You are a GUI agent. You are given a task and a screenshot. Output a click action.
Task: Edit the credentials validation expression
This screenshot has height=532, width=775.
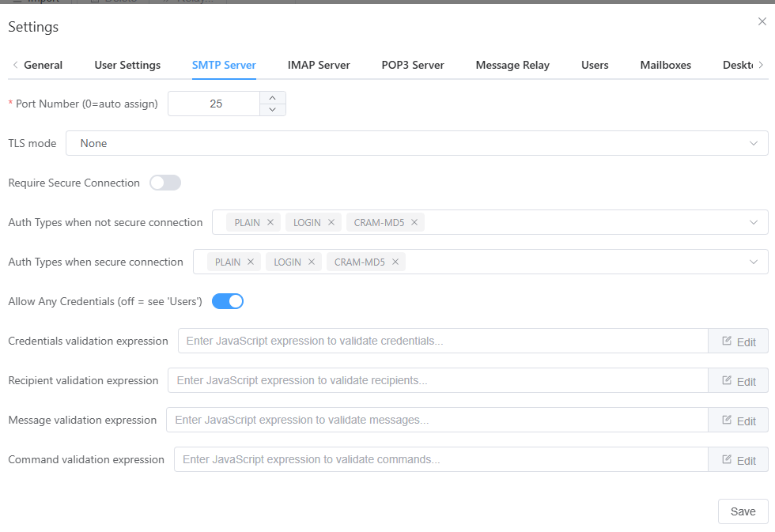[739, 341]
